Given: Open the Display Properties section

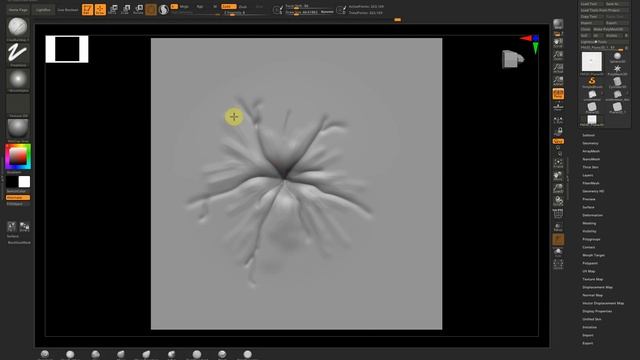Looking at the screenshot, I should point(597,311).
